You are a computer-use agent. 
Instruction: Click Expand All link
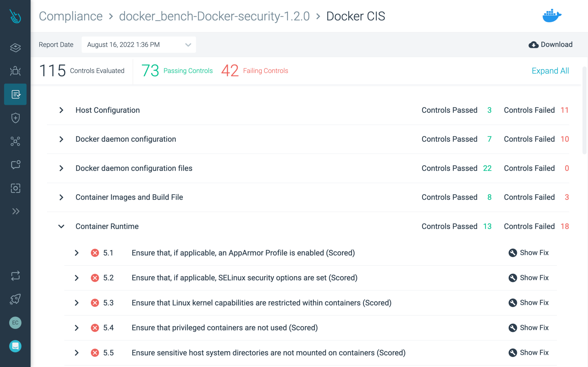click(x=550, y=71)
